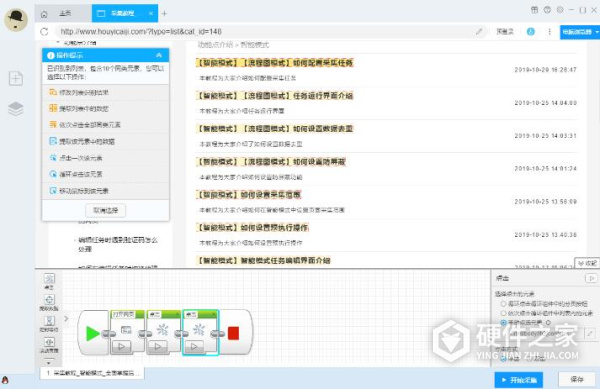Image resolution: width=600 pixels, height=389 pixels.
Task: Select the second radio: click list elements in turn
Action: [x=504, y=313]
